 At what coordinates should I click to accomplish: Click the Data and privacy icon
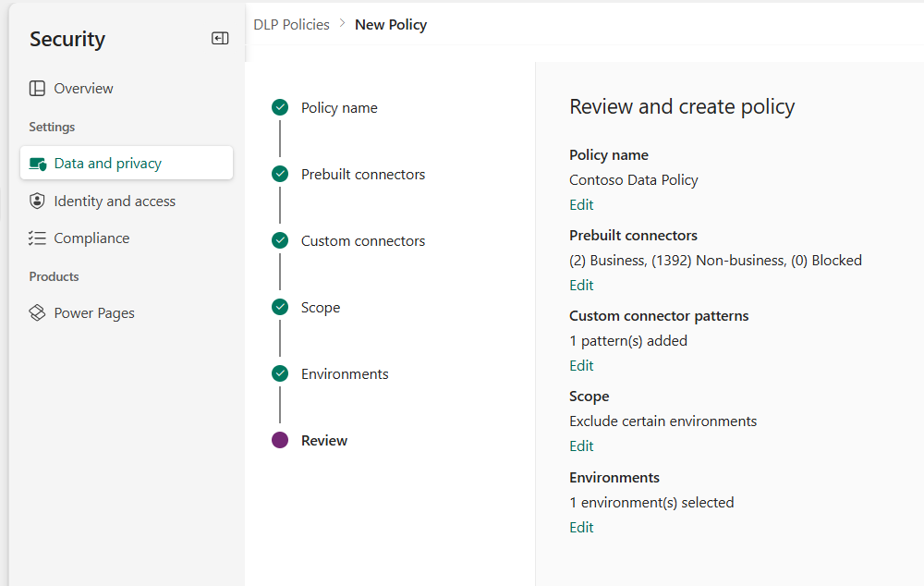(38, 163)
